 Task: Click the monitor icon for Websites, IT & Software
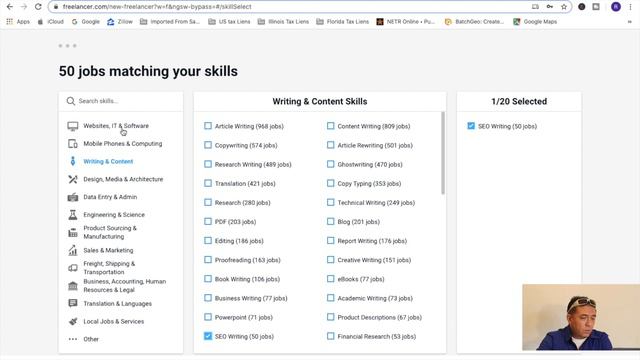[x=73, y=126]
